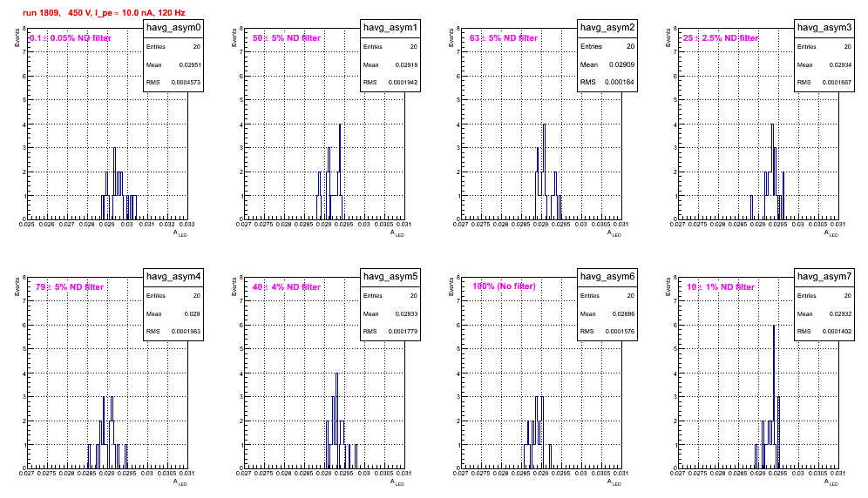Viewport: 868px width, 498px height.
Task: Click the A_LED x-axis label under havg_asym2 plot
Action: pos(614,233)
